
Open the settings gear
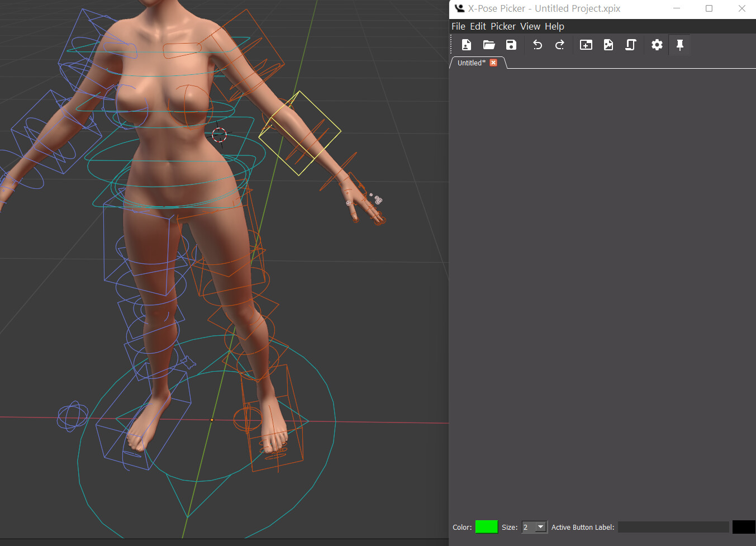pos(657,45)
